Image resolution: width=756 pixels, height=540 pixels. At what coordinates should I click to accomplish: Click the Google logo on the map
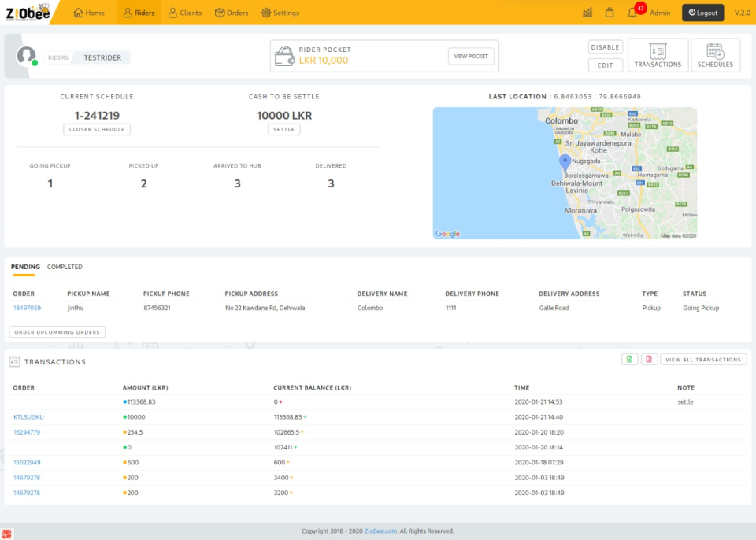point(447,233)
